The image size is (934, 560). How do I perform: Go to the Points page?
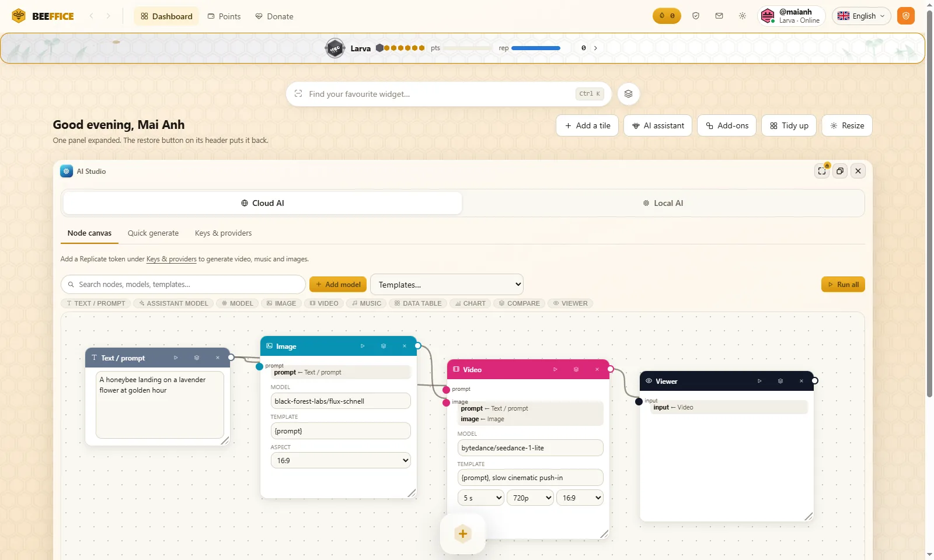point(224,16)
